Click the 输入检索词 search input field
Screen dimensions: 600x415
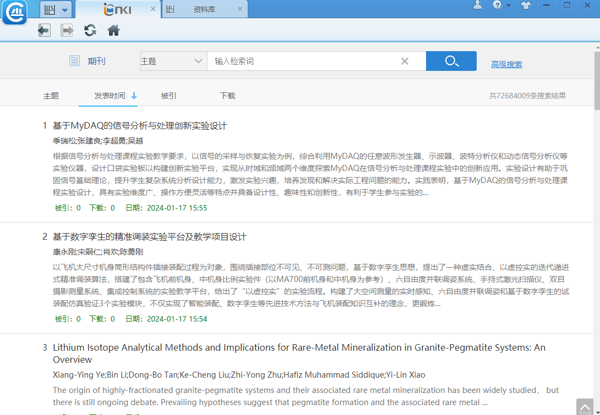tap(300, 61)
